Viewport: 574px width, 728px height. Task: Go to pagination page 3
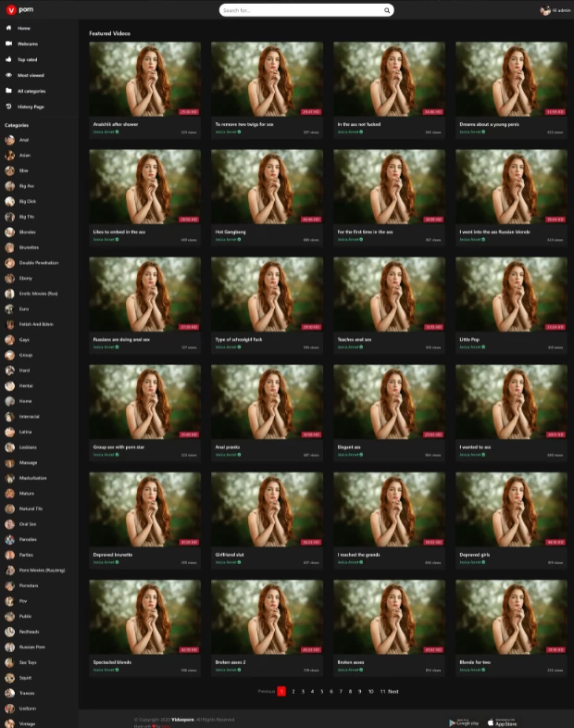click(x=303, y=691)
